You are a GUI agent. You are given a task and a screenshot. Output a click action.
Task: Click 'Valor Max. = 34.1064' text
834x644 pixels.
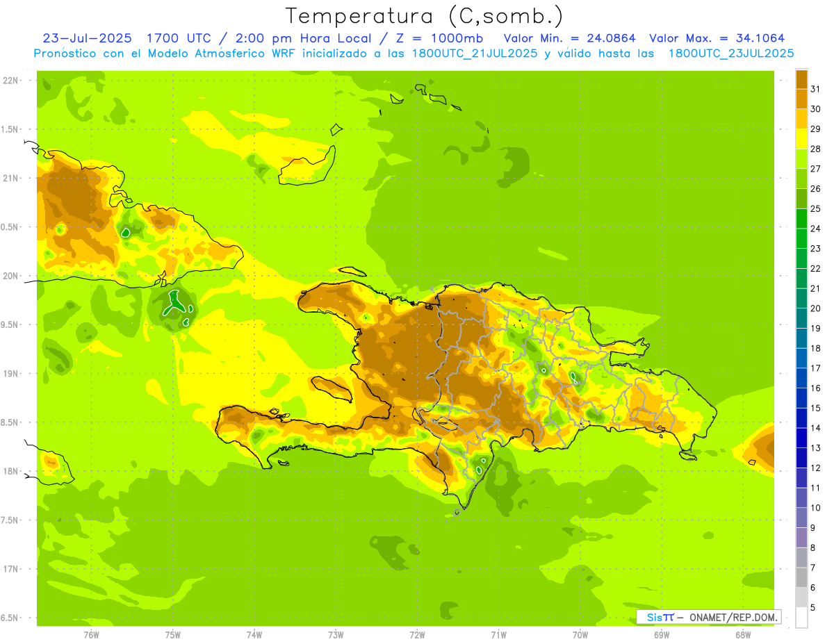(x=717, y=38)
